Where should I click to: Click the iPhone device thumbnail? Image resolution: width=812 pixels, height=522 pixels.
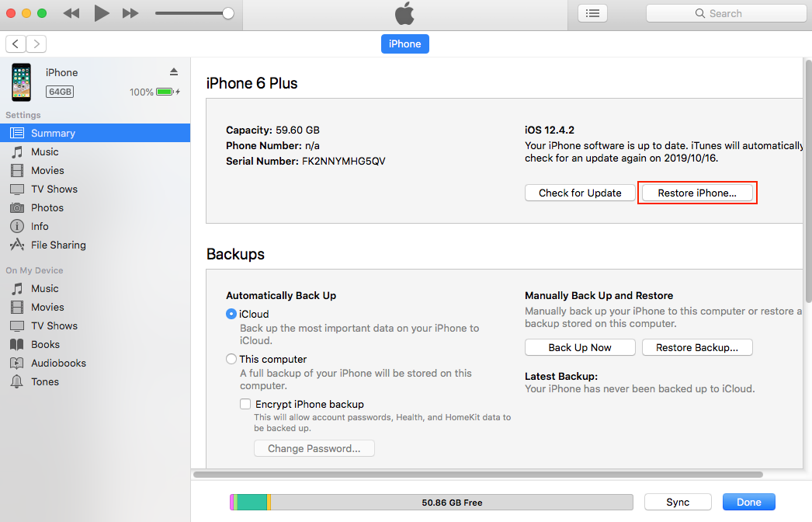[22, 82]
